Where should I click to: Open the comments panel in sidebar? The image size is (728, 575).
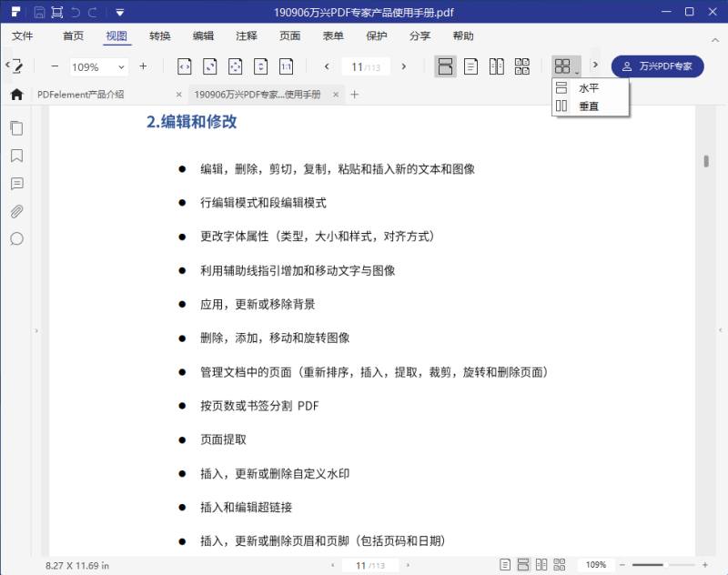16,184
